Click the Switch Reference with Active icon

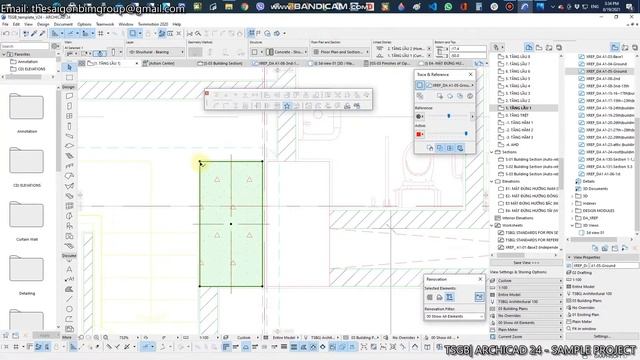click(x=420, y=96)
